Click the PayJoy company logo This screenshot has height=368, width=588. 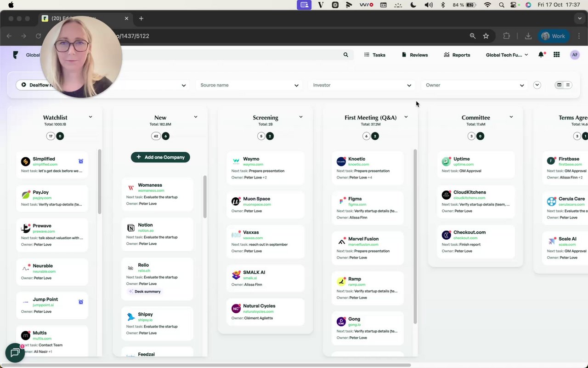(x=26, y=195)
